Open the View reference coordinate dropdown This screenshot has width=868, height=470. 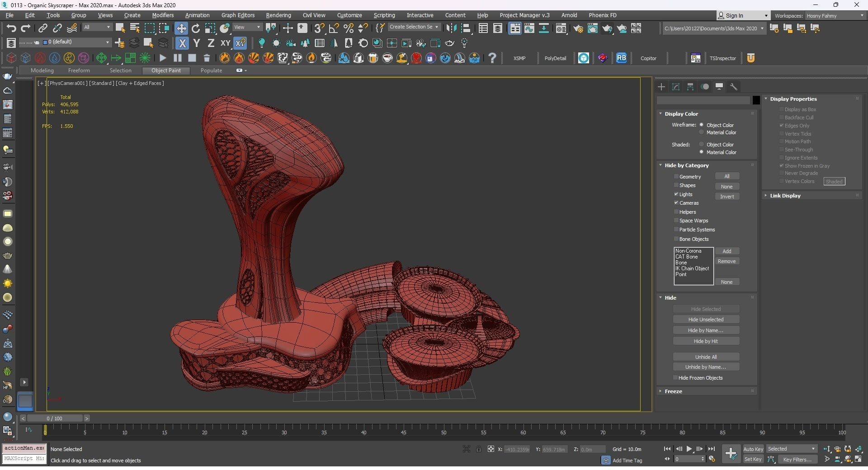tap(247, 28)
